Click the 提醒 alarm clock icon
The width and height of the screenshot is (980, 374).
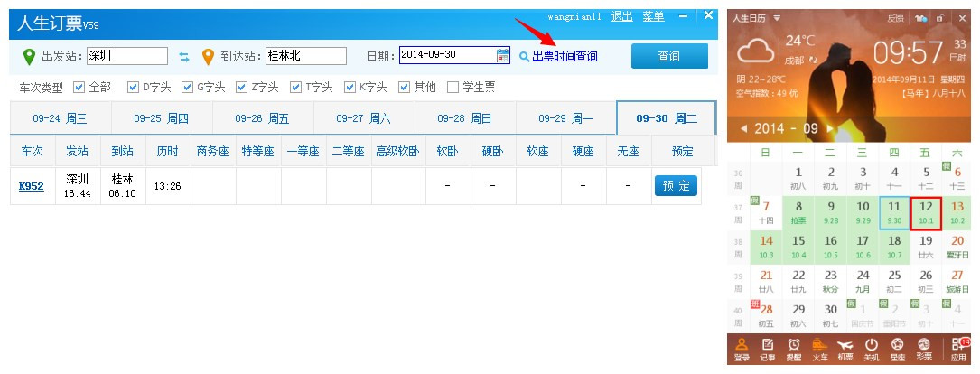click(x=794, y=349)
